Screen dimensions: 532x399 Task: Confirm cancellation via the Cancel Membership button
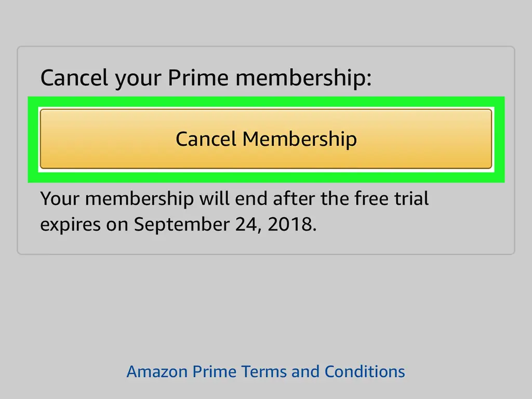(x=266, y=139)
